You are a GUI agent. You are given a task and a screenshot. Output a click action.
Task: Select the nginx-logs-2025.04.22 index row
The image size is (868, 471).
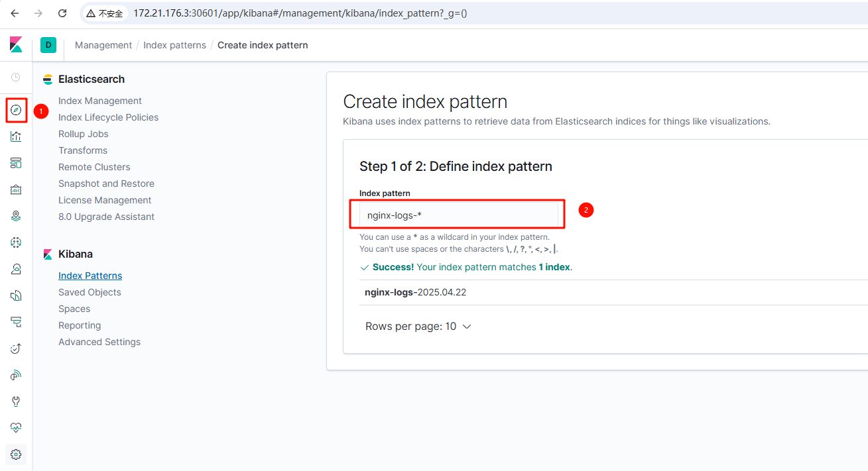click(x=613, y=292)
